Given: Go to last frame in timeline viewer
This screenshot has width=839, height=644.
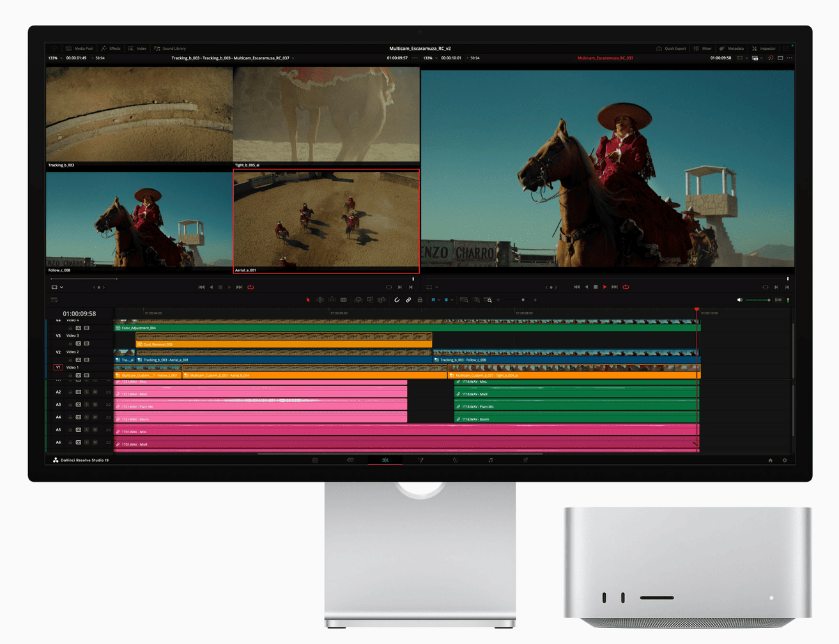Looking at the screenshot, I should pyautogui.click(x=615, y=287).
